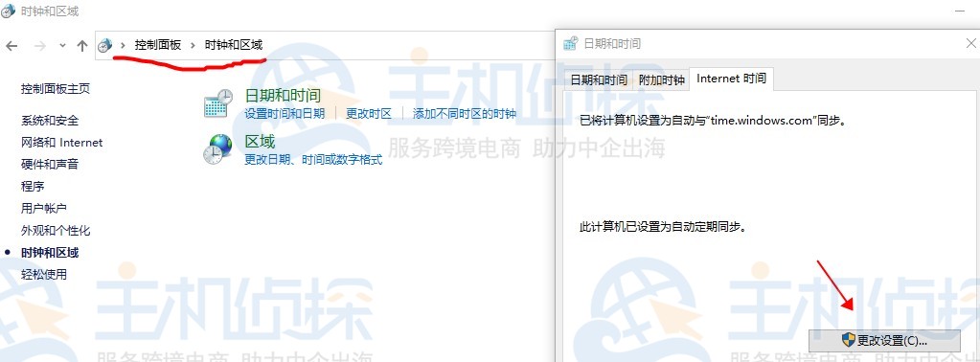Click the 设置时间和日期 link

[285, 114]
